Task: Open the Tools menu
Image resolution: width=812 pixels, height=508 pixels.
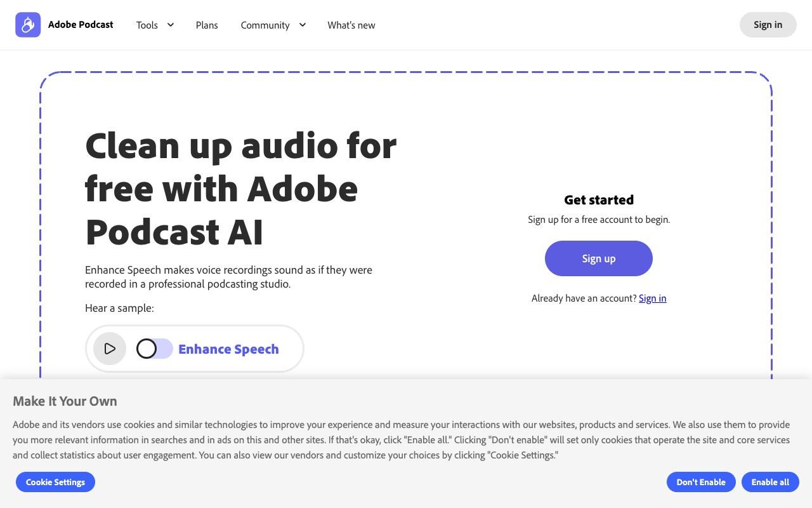Action: click(x=147, y=25)
